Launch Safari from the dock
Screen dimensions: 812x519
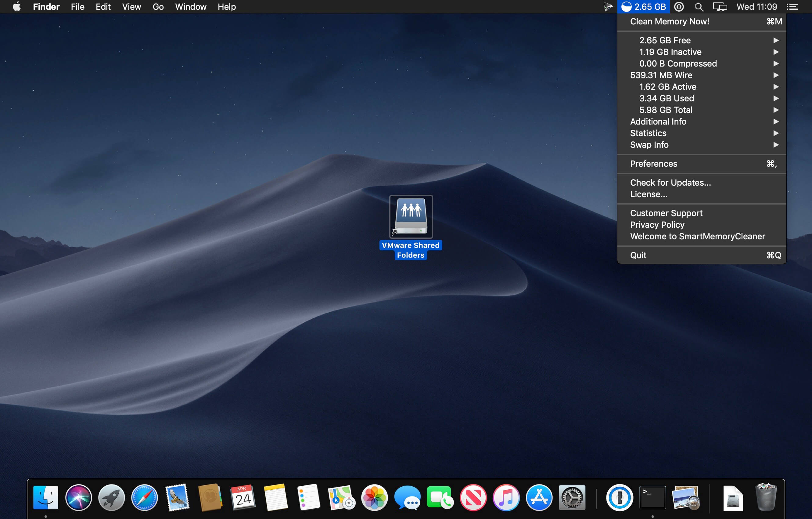tap(144, 497)
